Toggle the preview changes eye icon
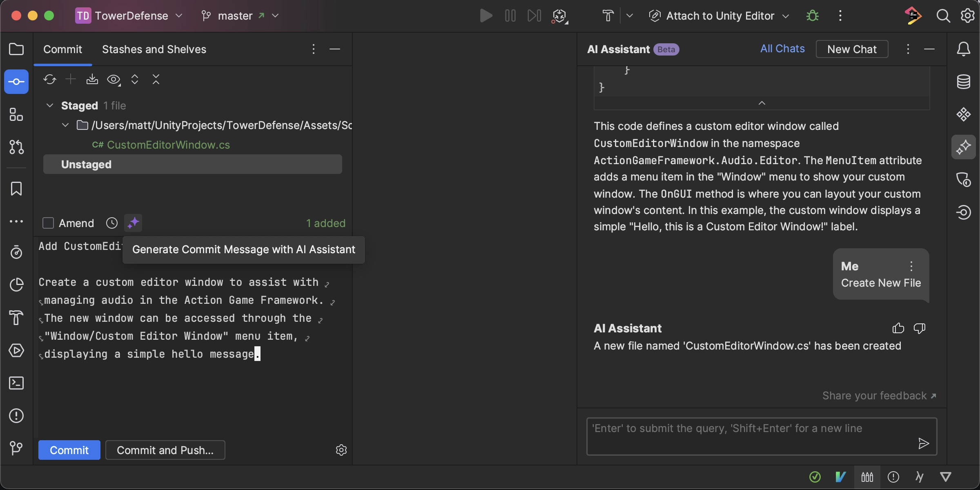The width and height of the screenshot is (980, 490). click(114, 79)
